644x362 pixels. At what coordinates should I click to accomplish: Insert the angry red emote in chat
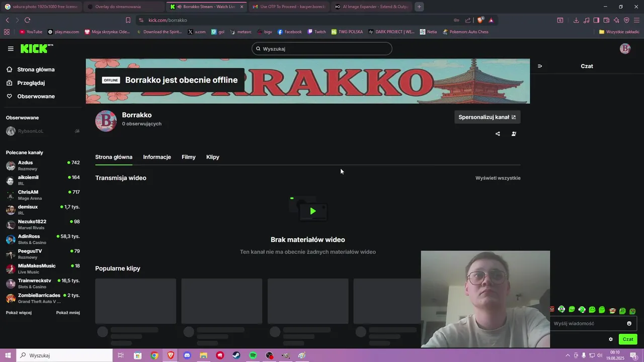(552, 309)
